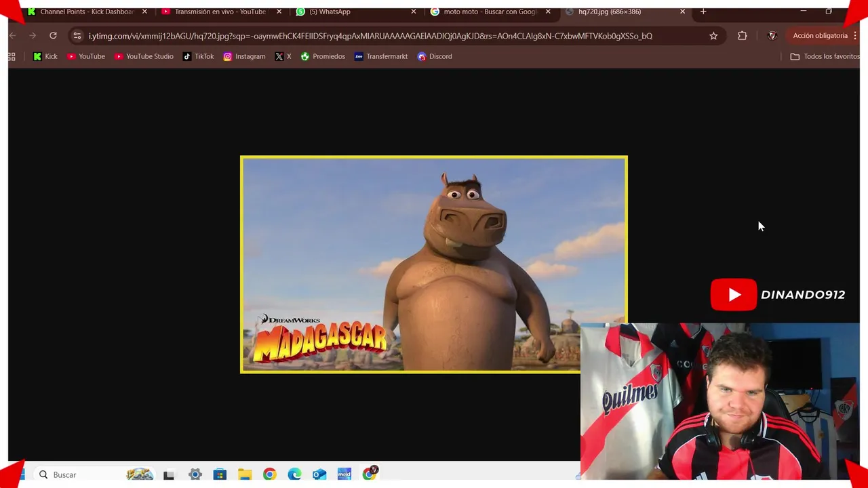Screen dimensions: 868x488
Task: Open Settings gear from the taskbar
Action: (x=195, y=474)
